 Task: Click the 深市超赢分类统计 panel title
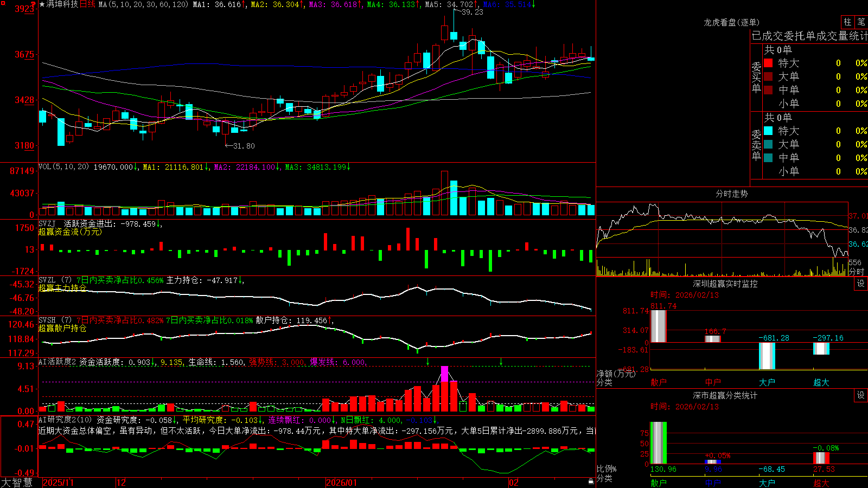pos(725,395)
